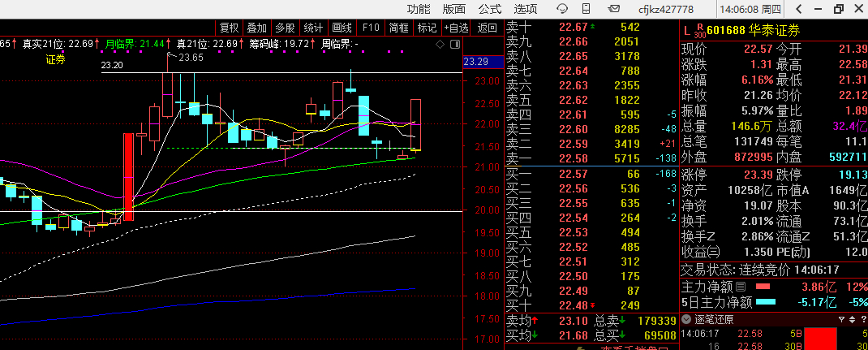The image size is (868, 350).
Task: Click the 复权 toolbar button
Action: pos(230,28)
